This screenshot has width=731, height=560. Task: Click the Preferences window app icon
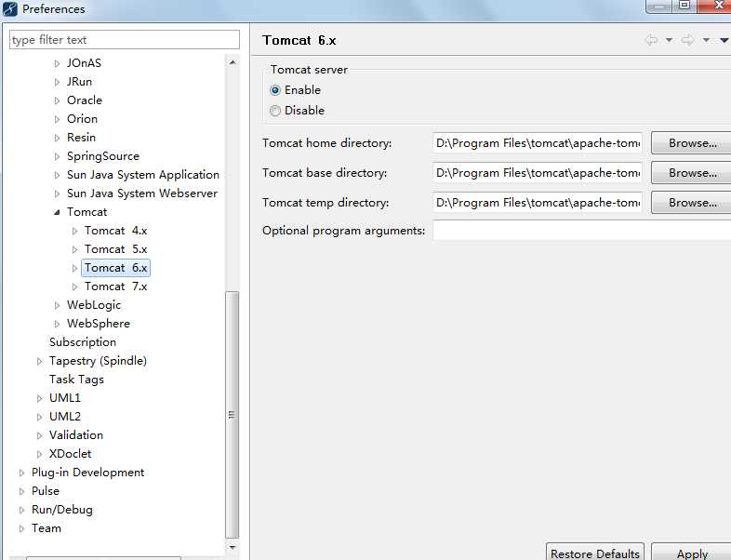pos(10,9)
